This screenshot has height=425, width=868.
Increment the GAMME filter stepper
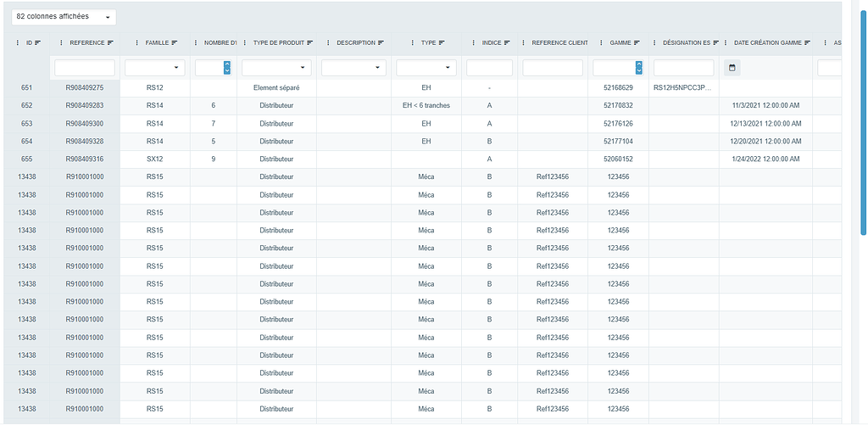tap(639, 64)
